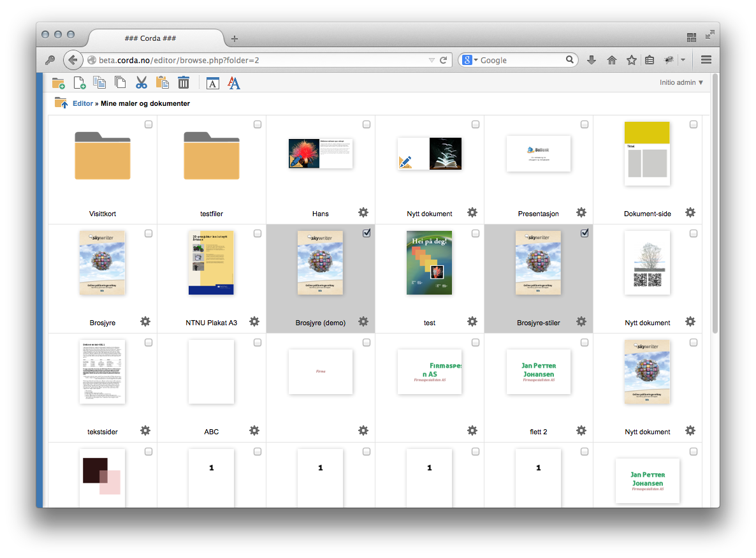Go up one level via folder arrow icon

pyautogui.click(x=61, y=103)
